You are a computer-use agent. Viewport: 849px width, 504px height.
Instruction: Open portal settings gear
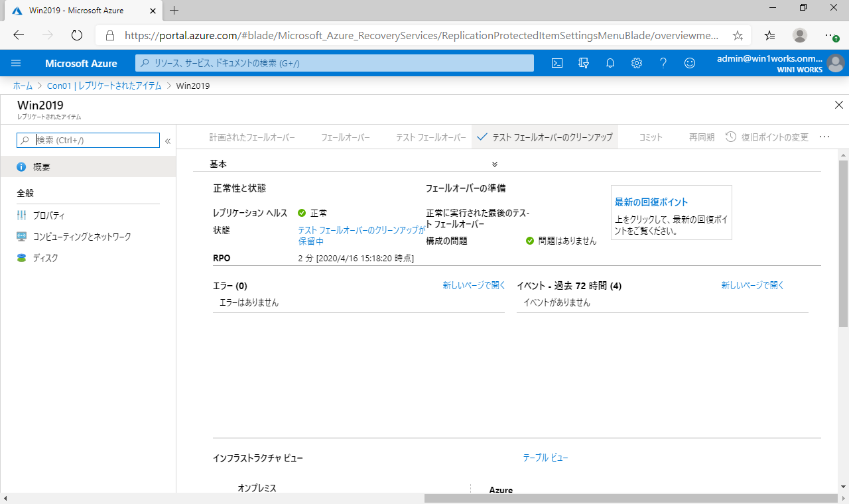click(637, 63)
